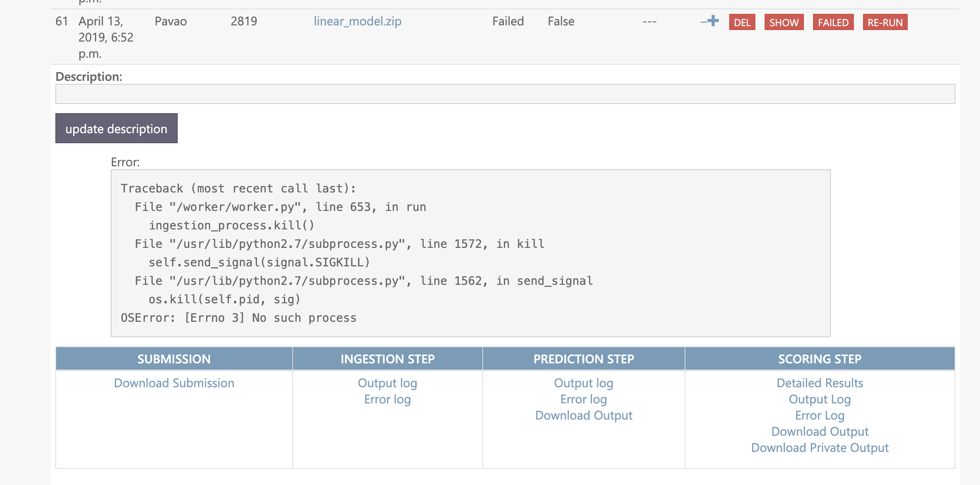Viewport: 980px width, 485px height.
Task: Open the Prediction Step output log
Action: pyautogui.click(x=583, y=383)
